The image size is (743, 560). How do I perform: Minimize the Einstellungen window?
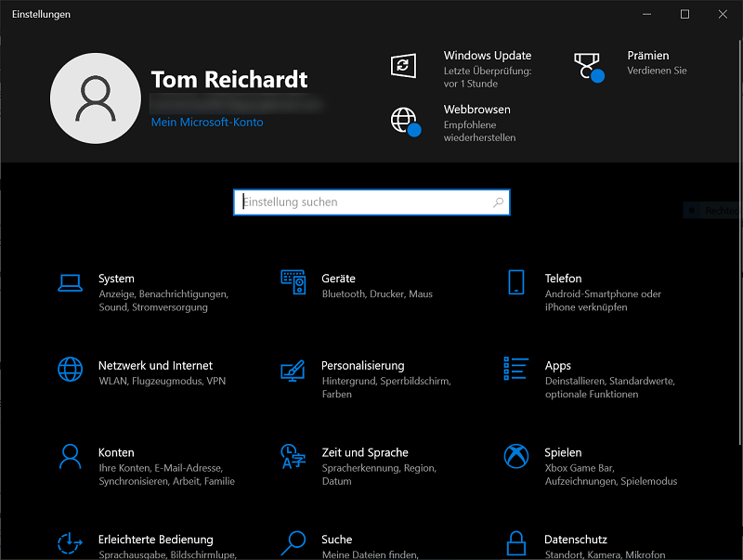click(x=646, y=14)
